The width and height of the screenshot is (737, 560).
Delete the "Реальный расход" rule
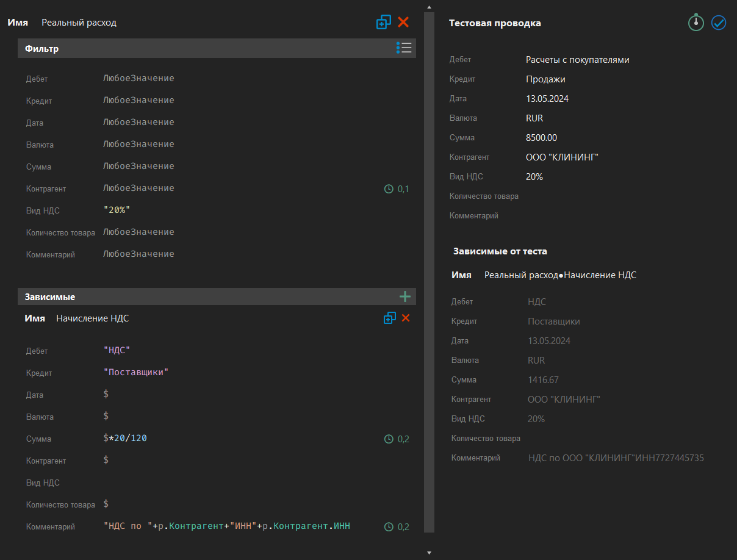point(403,22)
